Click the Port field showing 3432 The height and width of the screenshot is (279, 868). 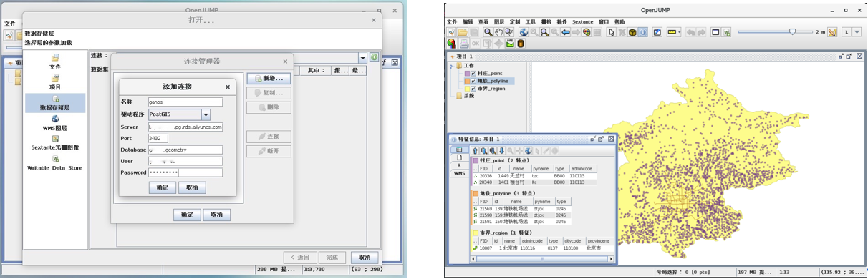(158, 139)
